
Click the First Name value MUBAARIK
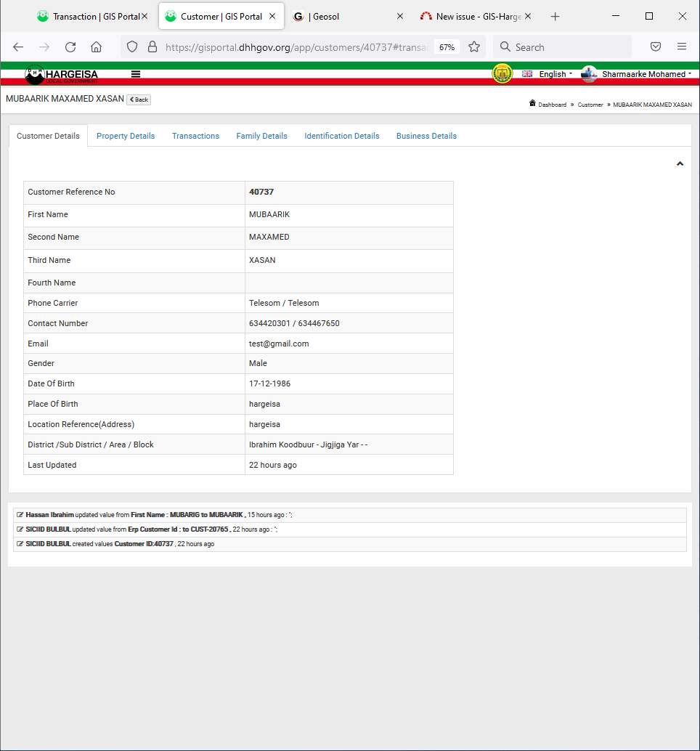[269, 214]
